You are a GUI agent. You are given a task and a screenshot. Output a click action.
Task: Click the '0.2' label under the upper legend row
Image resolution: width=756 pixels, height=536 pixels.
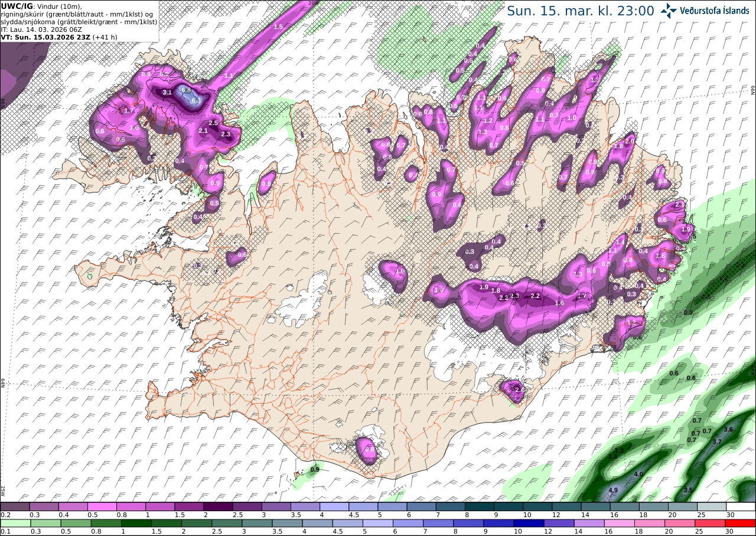point(5,515)
